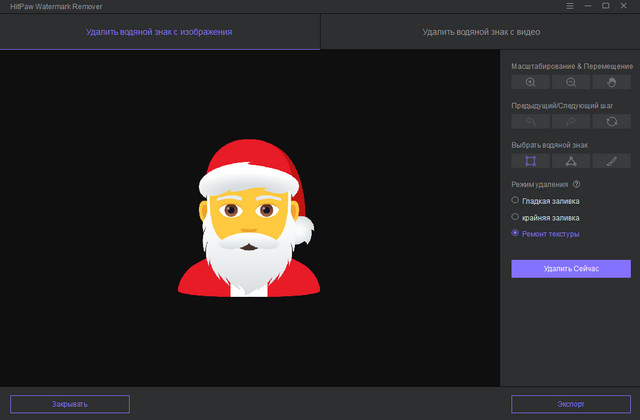
Task: Choose the крайняя заливка removal mode
Action: [515, 216]
